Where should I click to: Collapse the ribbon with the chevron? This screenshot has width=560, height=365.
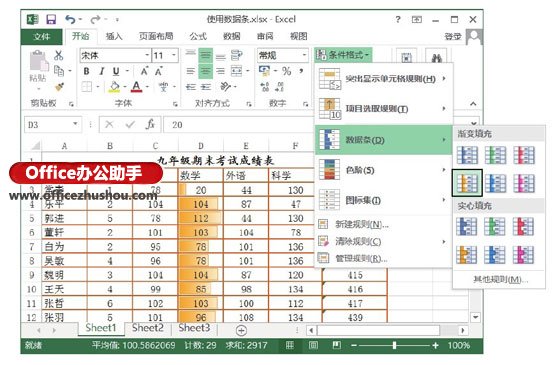[473, 104]
